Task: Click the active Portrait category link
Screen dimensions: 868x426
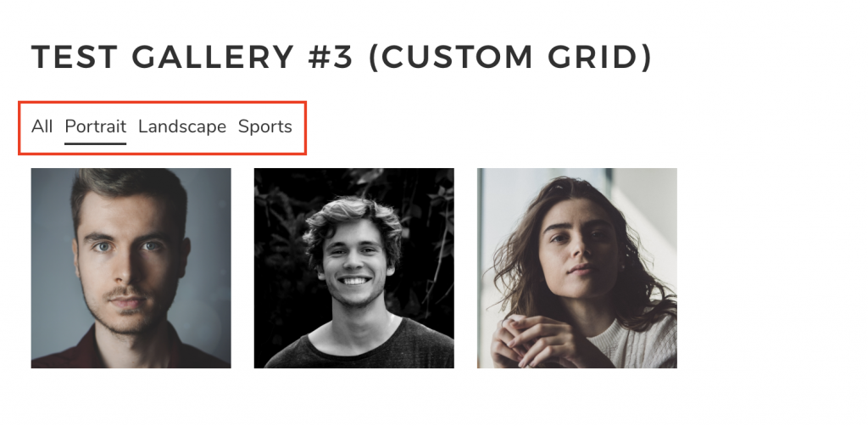Action: tap(95, 126)
